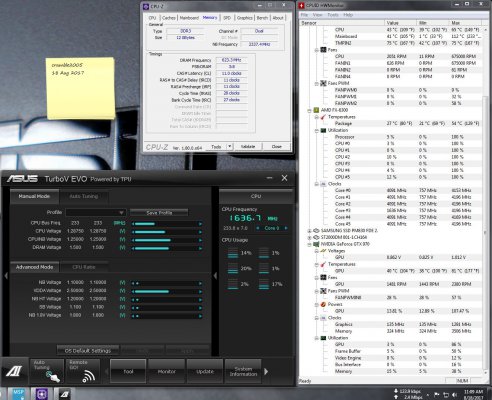Collapse Fans PWM node above AMD FX-6300

pyautogui.click(x=316, y=83)
